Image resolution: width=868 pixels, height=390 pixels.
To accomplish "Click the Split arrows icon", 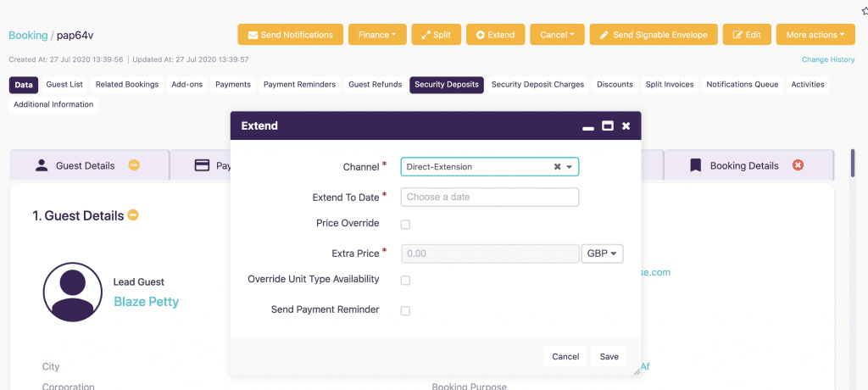I will point(426,35).
